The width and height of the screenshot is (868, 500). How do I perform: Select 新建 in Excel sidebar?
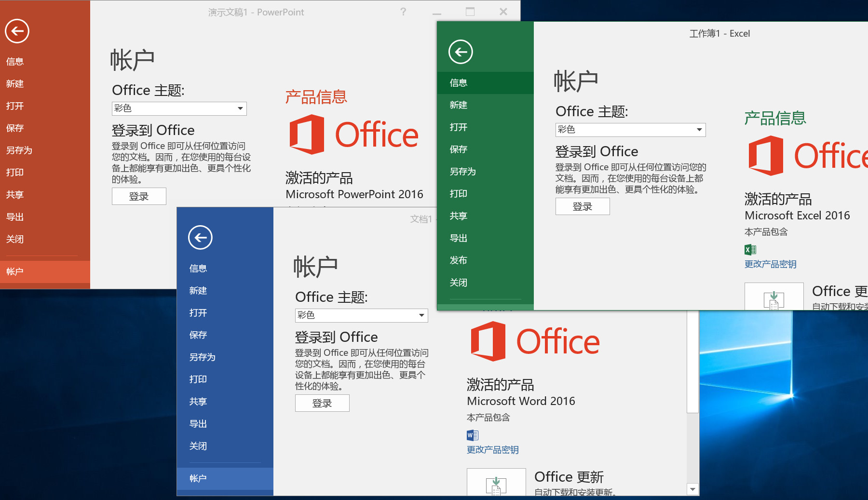(x=485, y=105)
